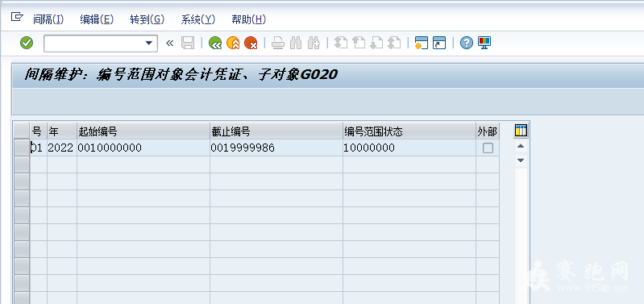
Task: Click the Print icon
Action: point(278,43)
